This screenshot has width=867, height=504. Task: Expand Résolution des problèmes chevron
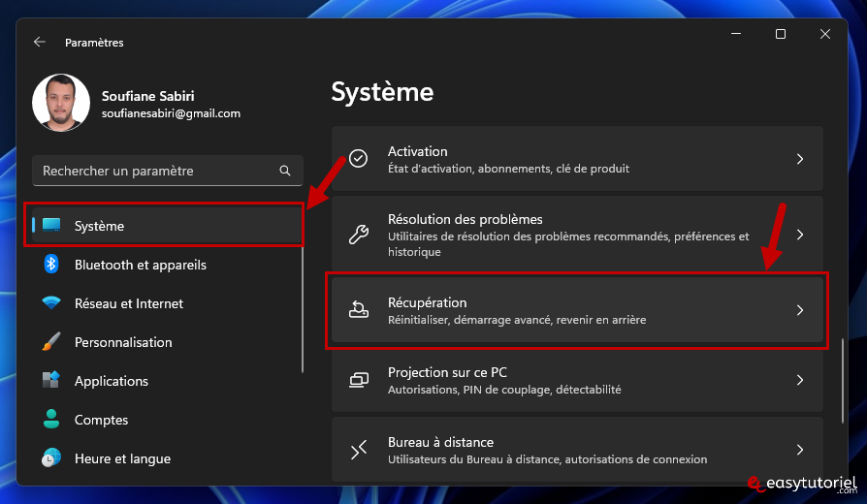(799, 235)
